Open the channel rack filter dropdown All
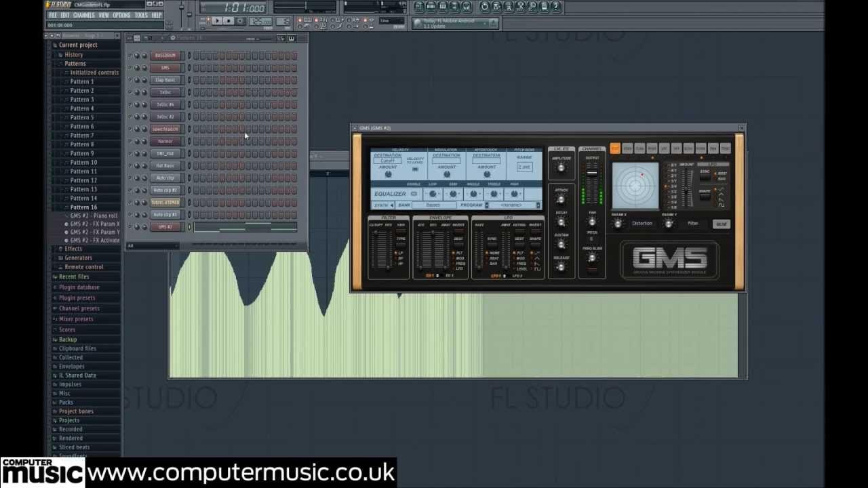The height and width of the screenshot is (488, 868). [x=153, y=245]
